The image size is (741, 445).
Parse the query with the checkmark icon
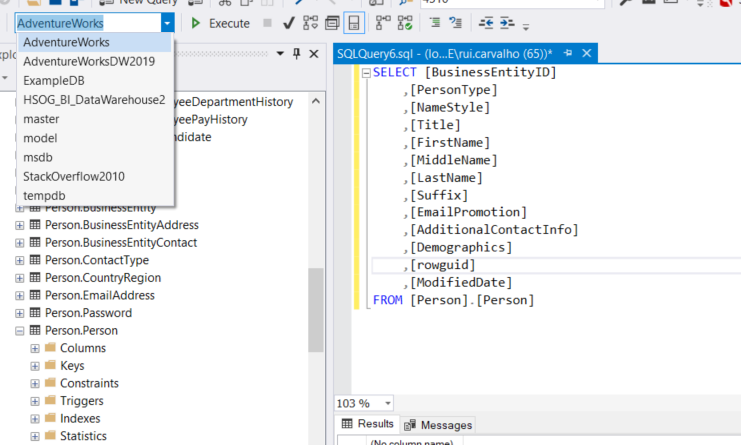288,23
